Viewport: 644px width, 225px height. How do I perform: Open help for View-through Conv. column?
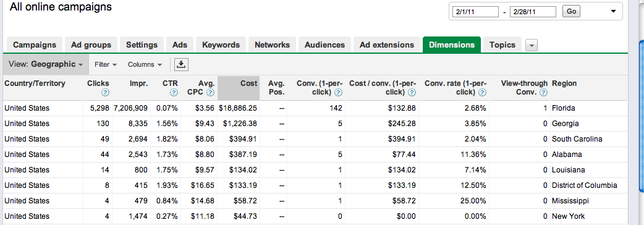[x=544, y=93]
